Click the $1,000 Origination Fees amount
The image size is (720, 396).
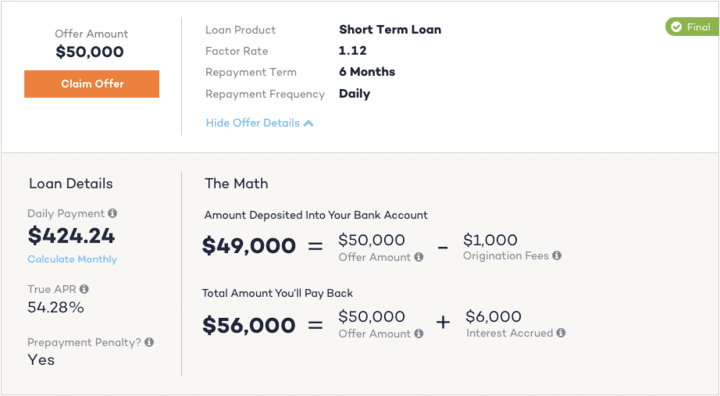point(490,240)
